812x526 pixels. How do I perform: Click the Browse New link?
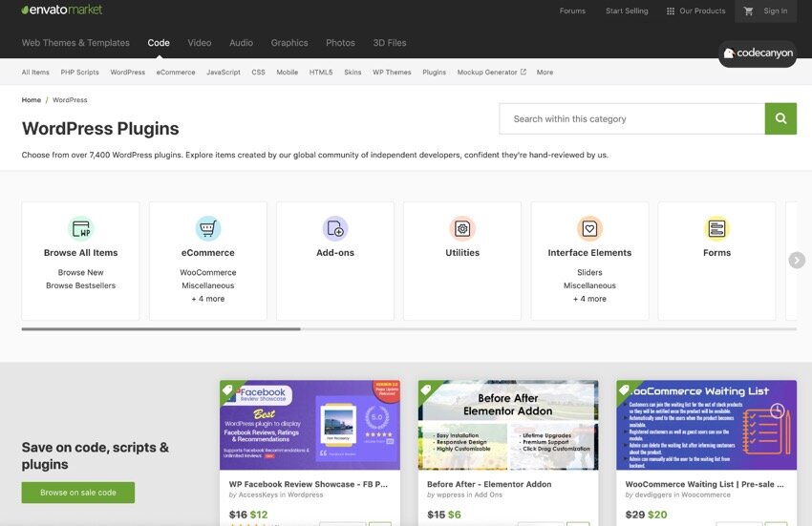81,272
